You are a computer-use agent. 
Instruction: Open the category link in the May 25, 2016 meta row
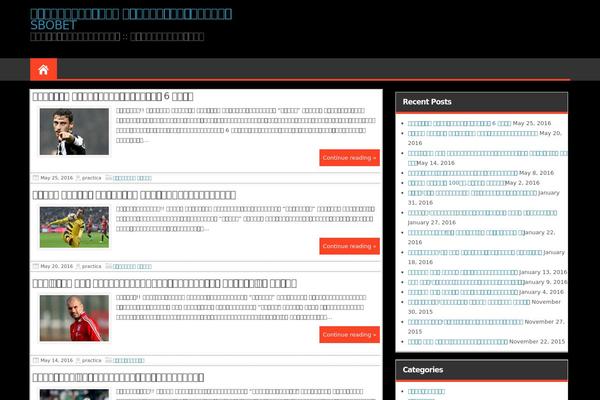(x=132, y=178)
